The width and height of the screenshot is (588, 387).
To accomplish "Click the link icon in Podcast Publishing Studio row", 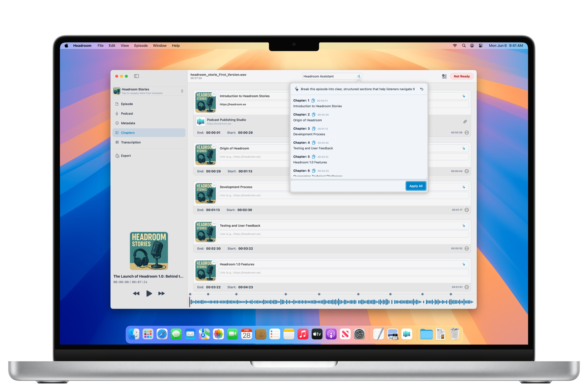I will point(465,122).
